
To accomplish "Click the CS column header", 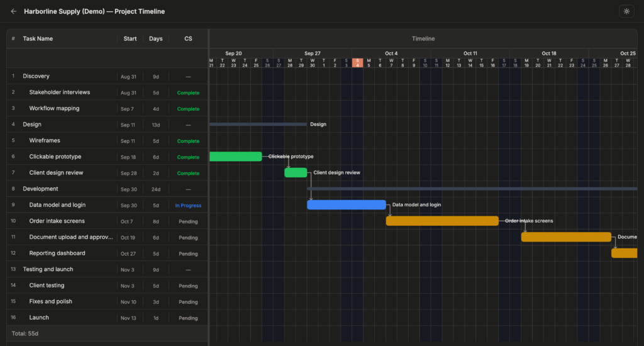I will tap(188, 38).
